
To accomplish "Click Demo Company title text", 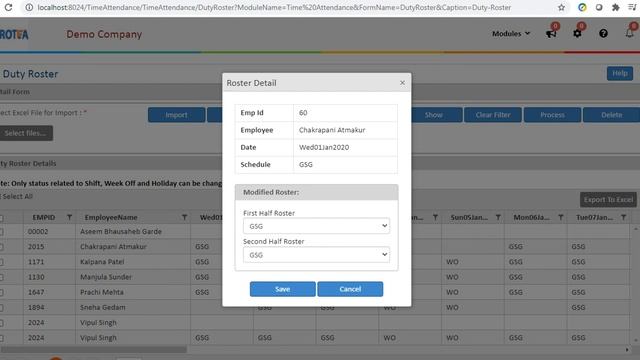I will (x=104, y=34).
